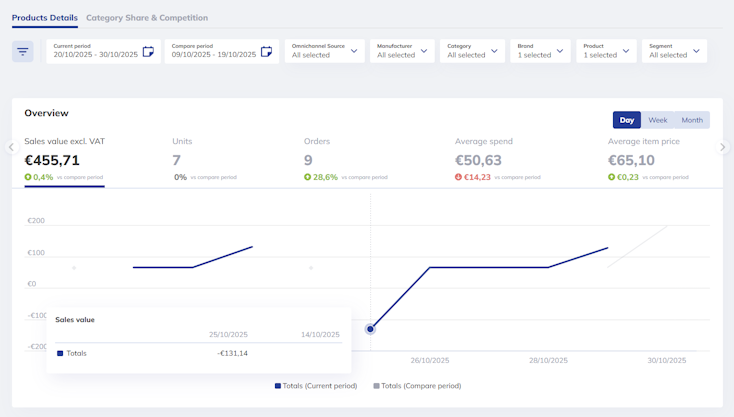This screenshot has width=734, height=417.
Task: Switch chart granularity to Week
Action: [x=657, y=120]
